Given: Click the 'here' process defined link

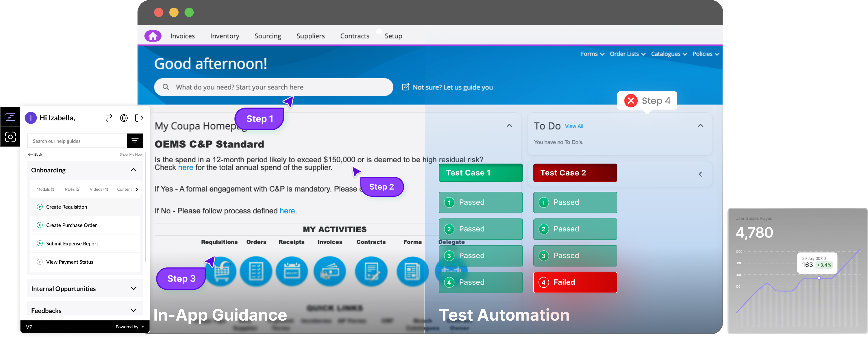Looking at the screenshot, I should click(287, 211).
